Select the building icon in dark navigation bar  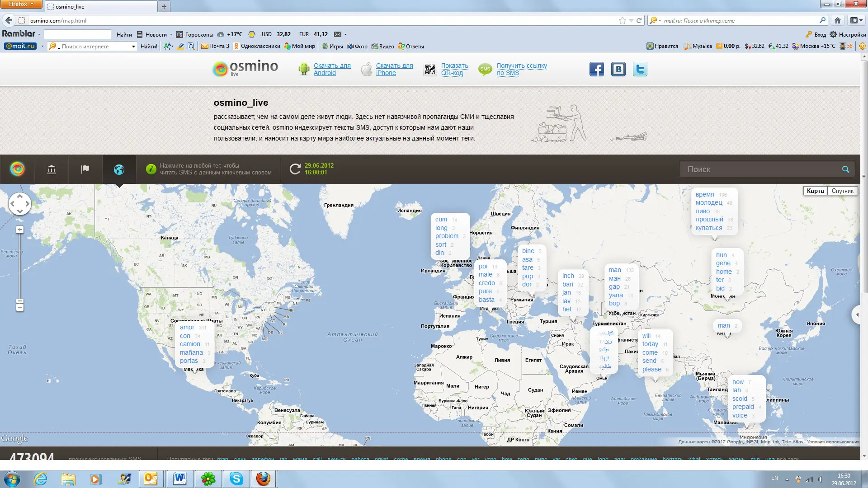click(52, 169)
